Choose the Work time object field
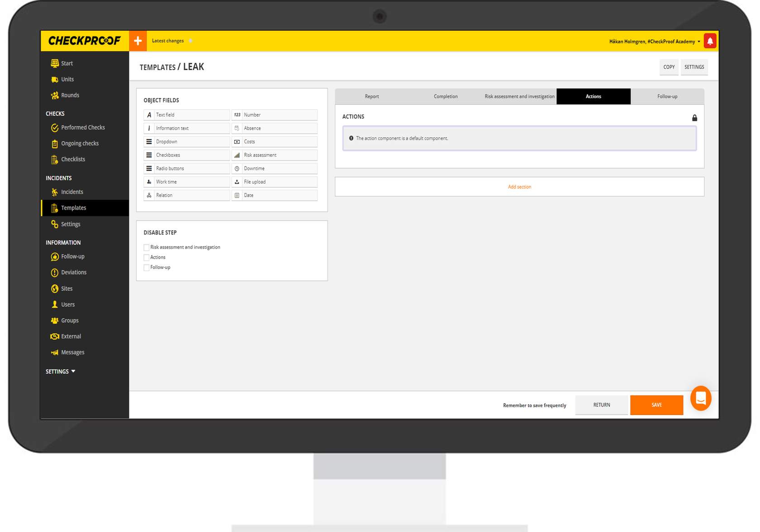 coord(186,182)
